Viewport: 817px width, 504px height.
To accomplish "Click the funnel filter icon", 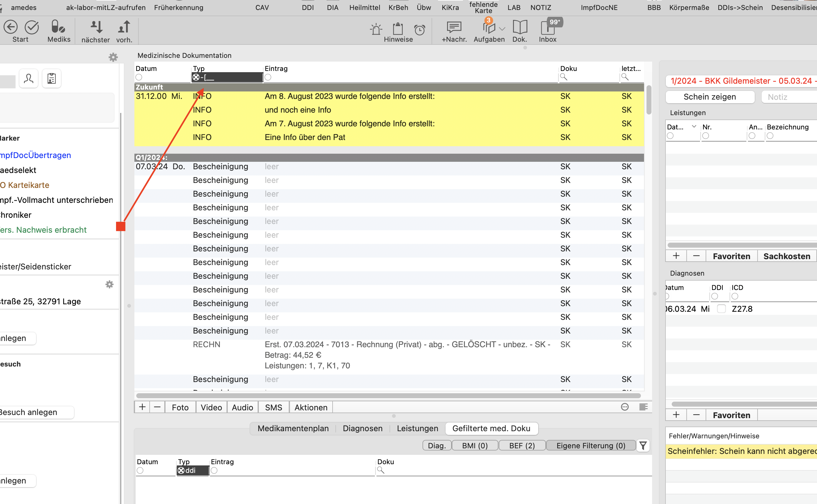I will click(643, 445).
